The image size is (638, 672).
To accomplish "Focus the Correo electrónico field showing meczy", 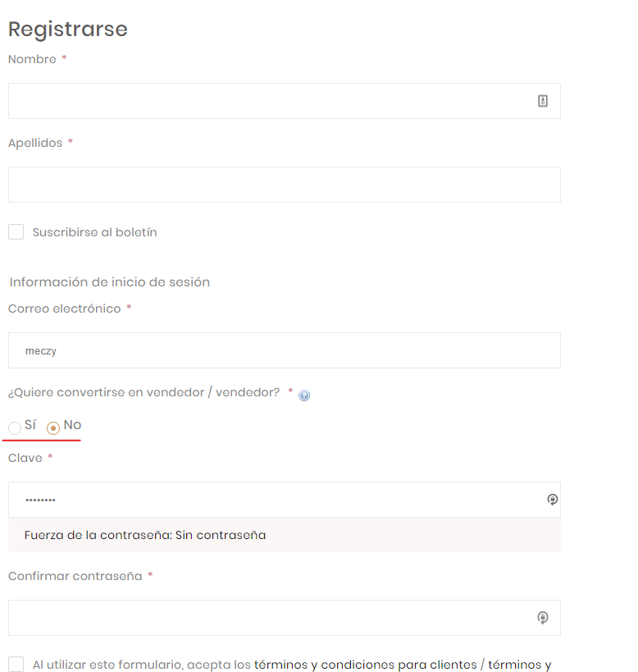I will pyautogui.click(x=284, y=350).
